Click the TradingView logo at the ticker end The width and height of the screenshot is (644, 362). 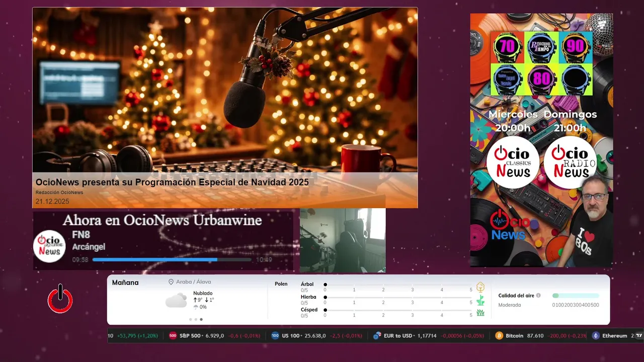coord(639,336)
